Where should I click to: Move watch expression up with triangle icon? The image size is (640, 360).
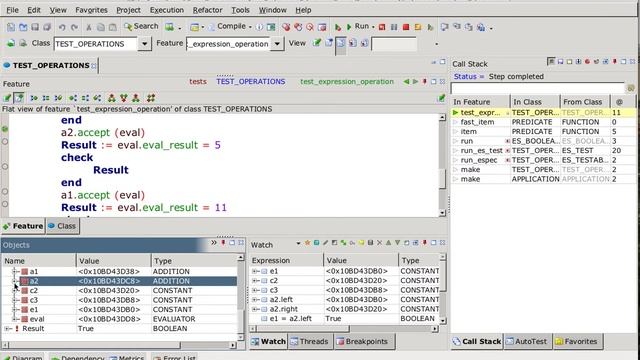388,243
